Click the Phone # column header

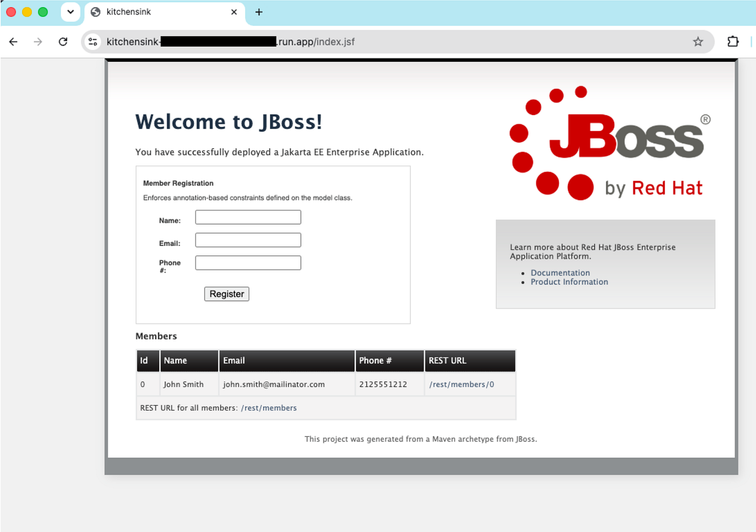389,361
